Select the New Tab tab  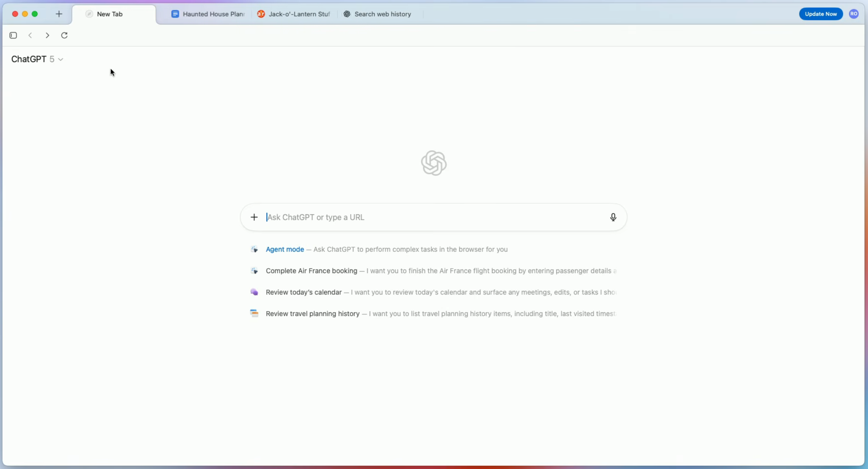pos(109,14)
